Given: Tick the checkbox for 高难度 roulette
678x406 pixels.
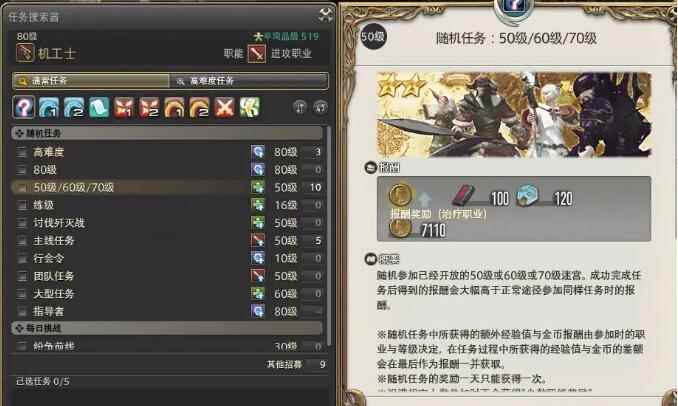Looking at the screenshot, I should [x=22, y=152].
